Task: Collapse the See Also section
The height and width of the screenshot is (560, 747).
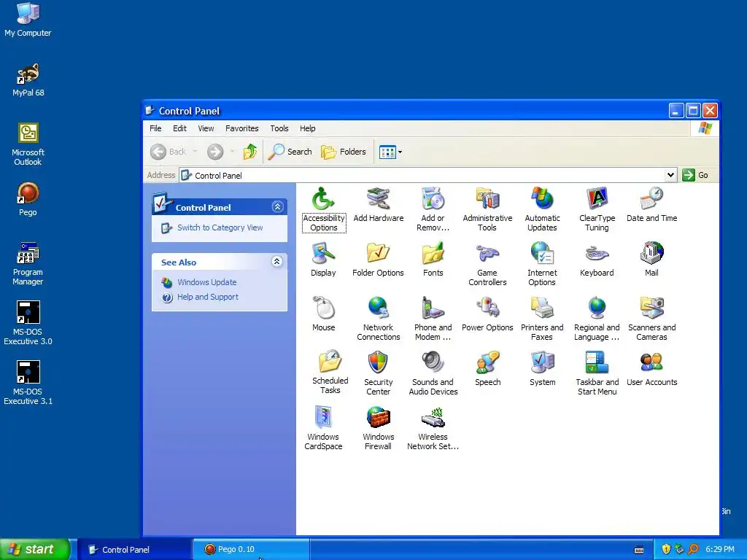Action: [276, 262]
